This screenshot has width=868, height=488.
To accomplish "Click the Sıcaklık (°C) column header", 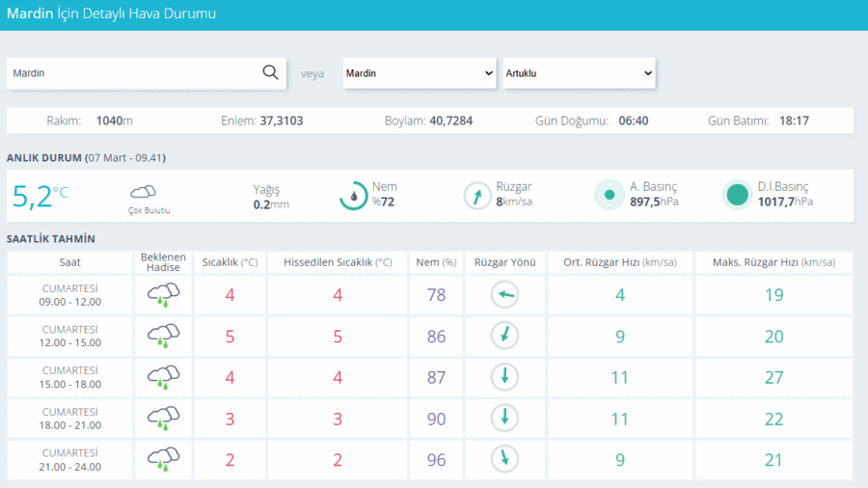I will pyautogui.click(x=230, y=262).
